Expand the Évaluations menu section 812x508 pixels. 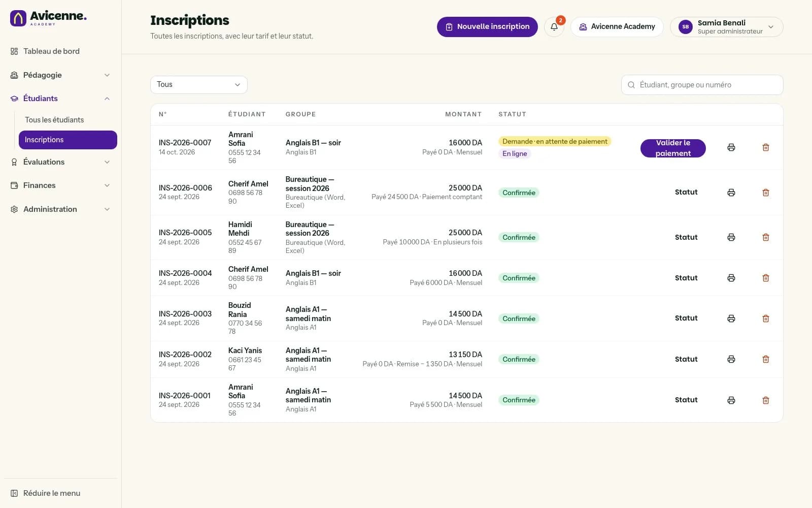point(60,162)
